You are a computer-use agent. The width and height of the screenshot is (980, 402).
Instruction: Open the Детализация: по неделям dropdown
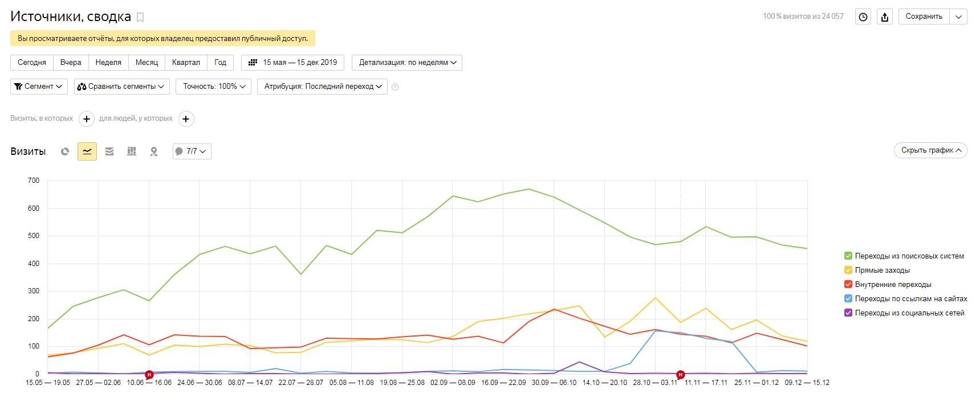pyautogui.click(x=407, y=63)
